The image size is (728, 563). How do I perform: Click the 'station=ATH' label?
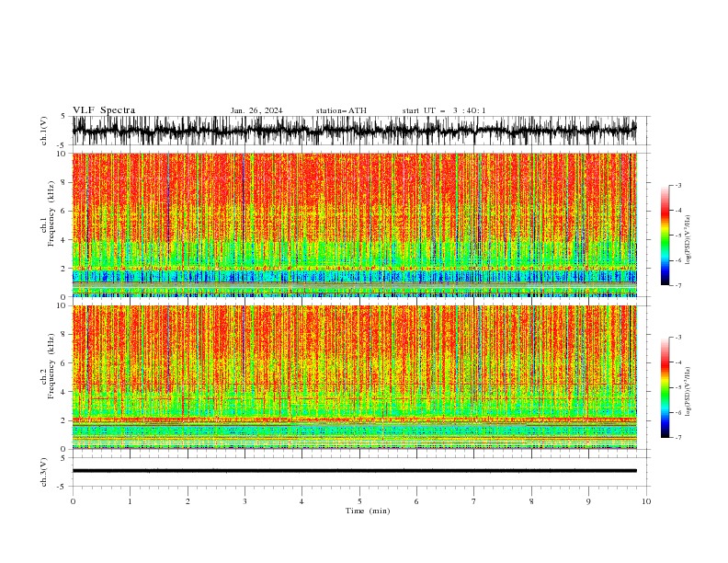pos(341,110)
